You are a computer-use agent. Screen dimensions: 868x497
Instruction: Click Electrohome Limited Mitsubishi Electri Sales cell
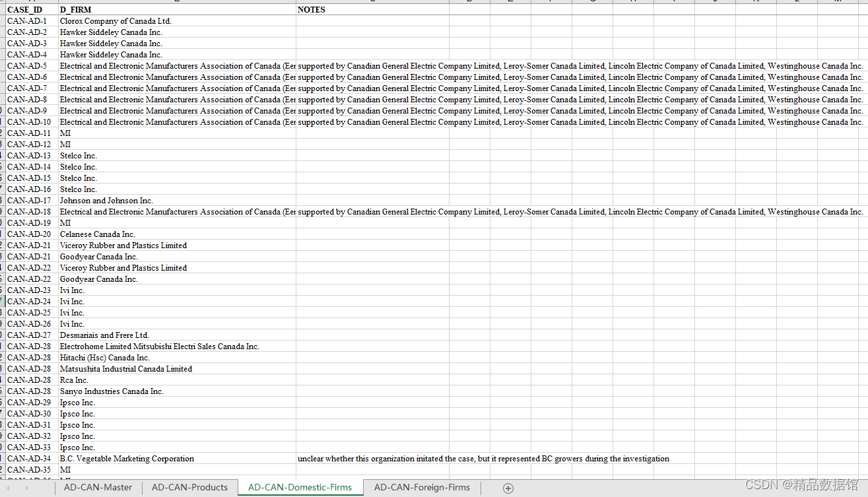178,347
